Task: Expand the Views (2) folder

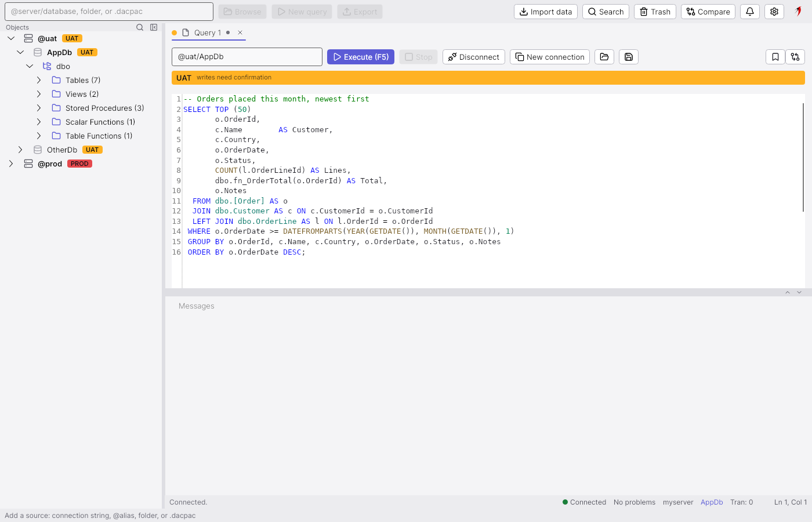Action: [x=39, y=94]
